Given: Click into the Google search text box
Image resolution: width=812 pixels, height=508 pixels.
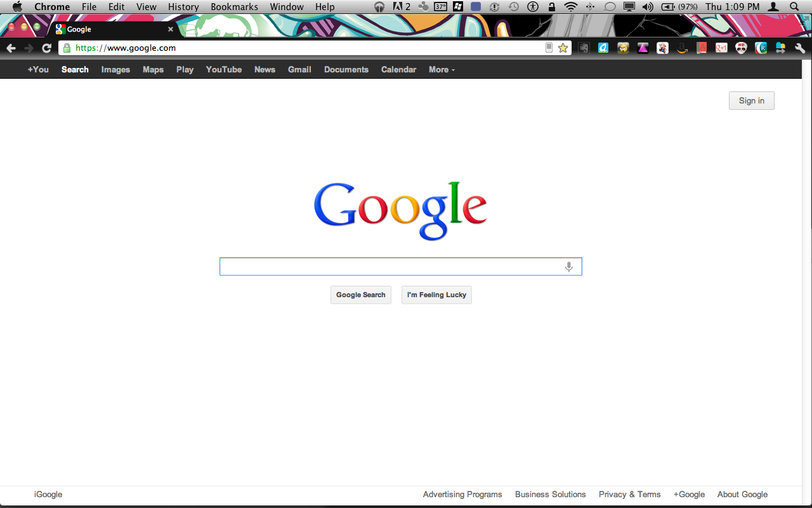Looking at the screenshot, I should pyautogui.click(x=400, y=267).
